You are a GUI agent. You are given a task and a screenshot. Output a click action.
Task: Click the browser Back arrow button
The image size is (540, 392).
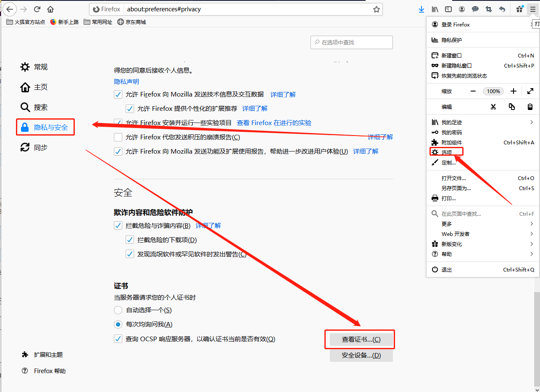coord(9,9)
